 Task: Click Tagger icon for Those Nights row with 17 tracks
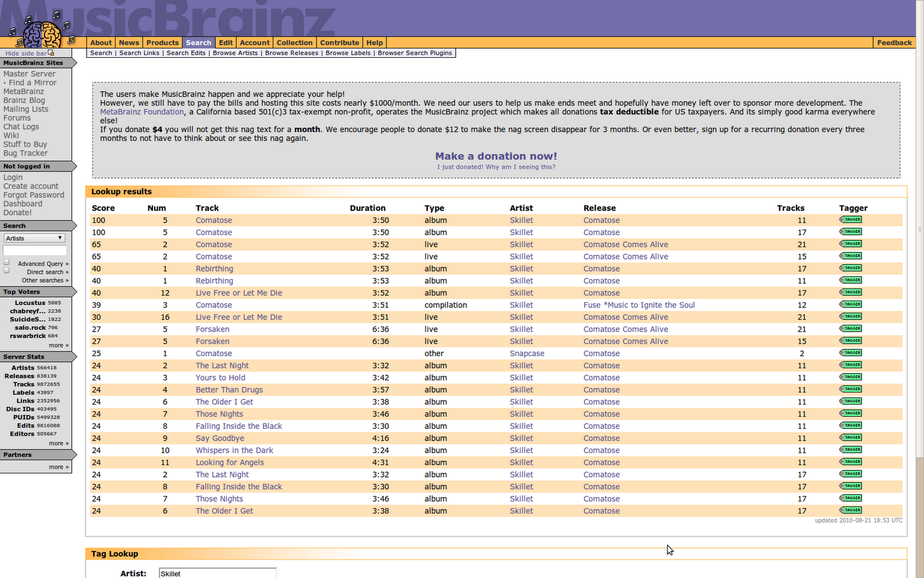pos(851,498)
